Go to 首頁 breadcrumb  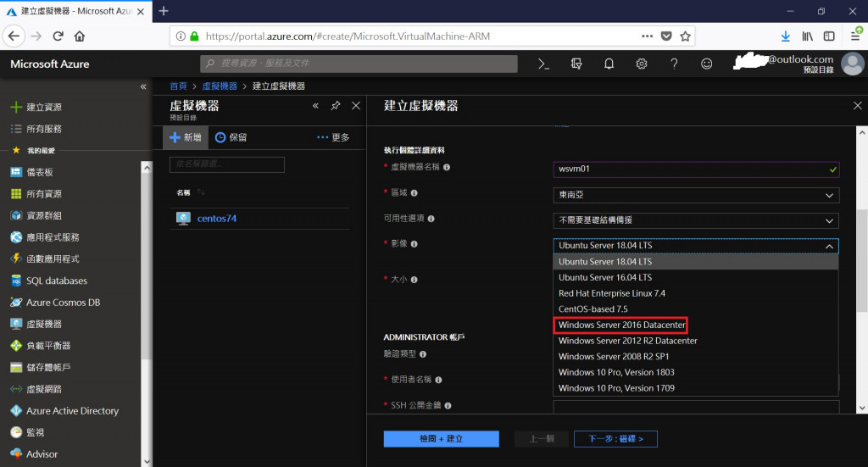pyautogui.click(x=178, y=86)
